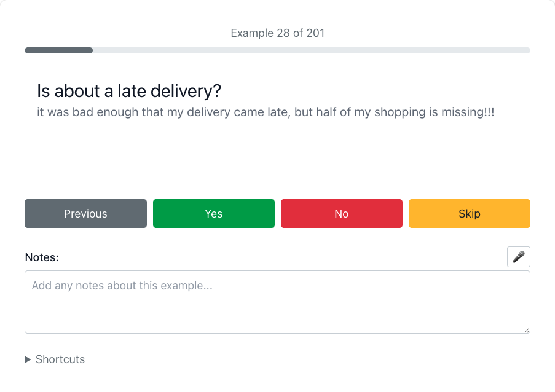Click the 'Example 28 of 201' counter
Image resolution: width=555 pixels, height=392 pixels.
[x=278, y=33]
